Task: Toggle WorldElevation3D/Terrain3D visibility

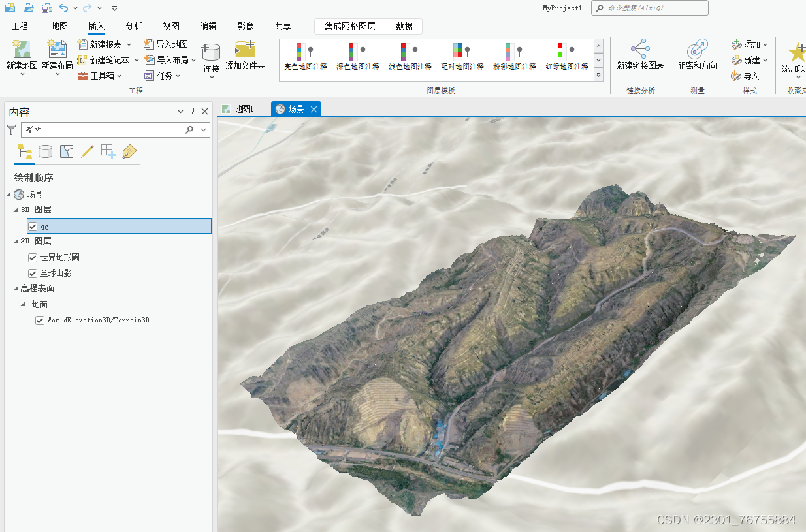Action: (x=39, y=320)
